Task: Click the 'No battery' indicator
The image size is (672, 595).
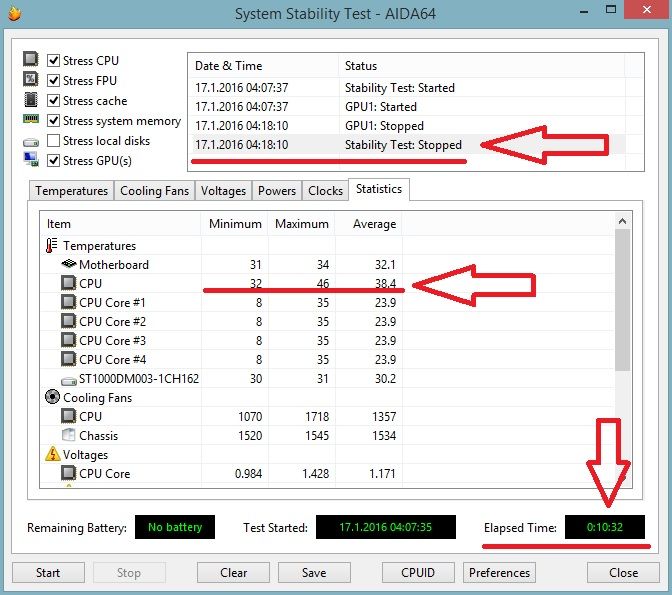Action: pos(175,527)
